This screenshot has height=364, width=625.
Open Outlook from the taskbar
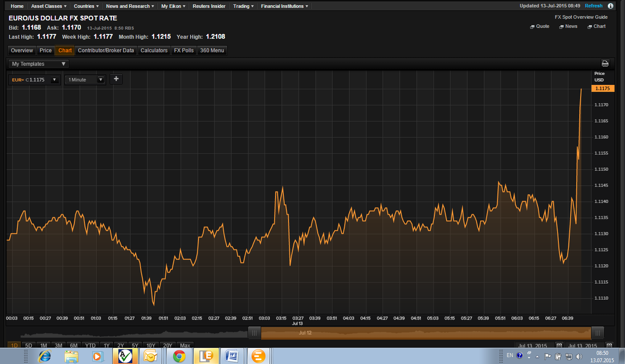point(152,356)
